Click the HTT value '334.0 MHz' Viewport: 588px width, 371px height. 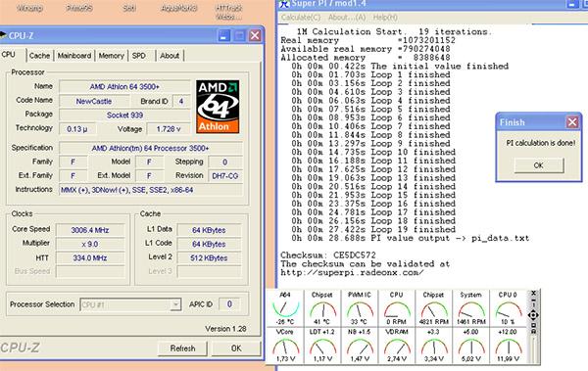90,257
